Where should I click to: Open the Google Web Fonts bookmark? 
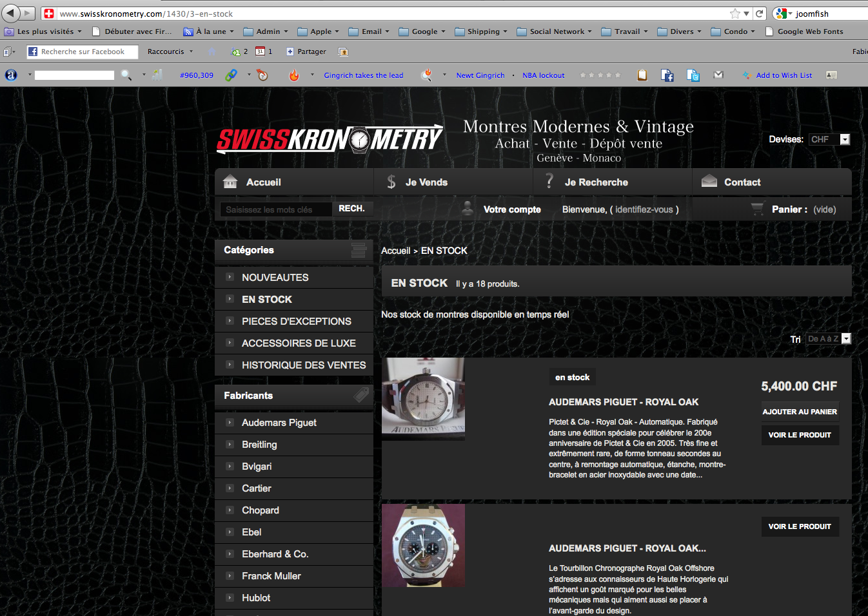(x=804, y=32)
